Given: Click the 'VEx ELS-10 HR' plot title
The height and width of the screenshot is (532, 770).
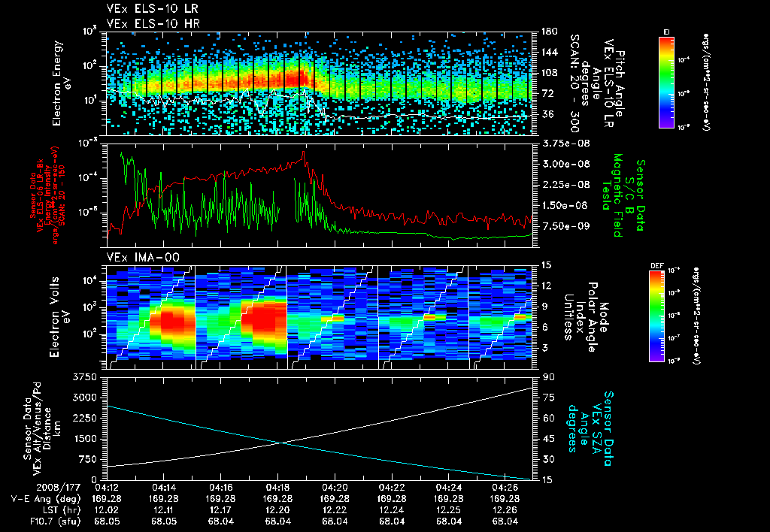Looking at the screenshot, I should (153, 23).
